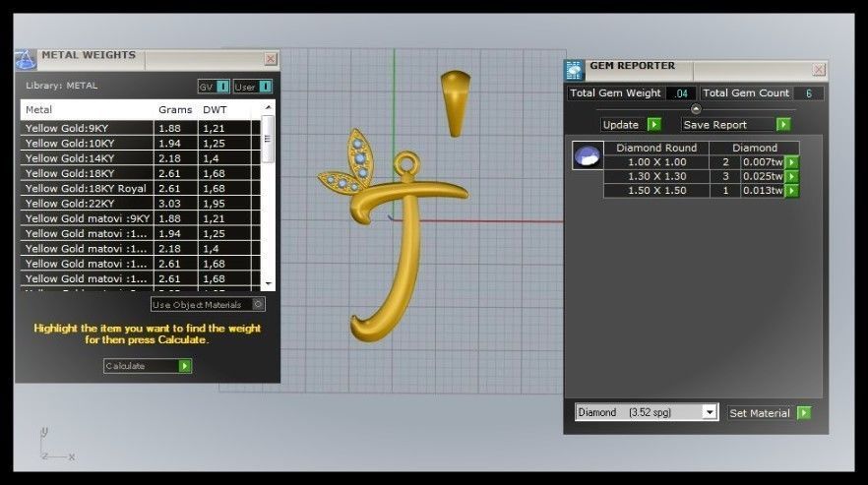Select Yellow Gold:9KY row
The image size is (868, 485).
coord(141,128)
